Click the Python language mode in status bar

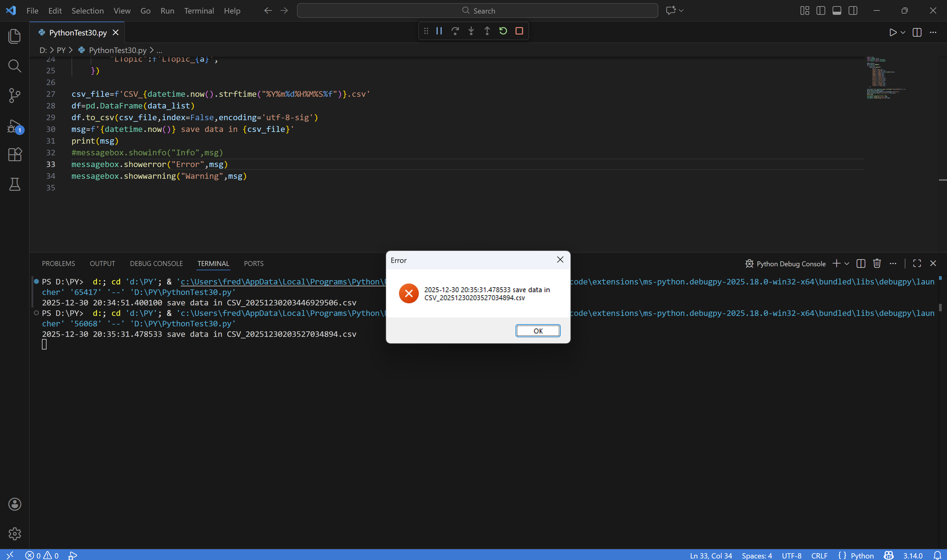click(x=862, y=555)
